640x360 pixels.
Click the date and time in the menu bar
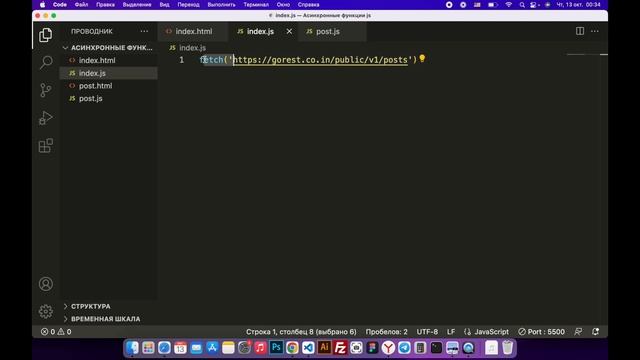pos(578,5)
